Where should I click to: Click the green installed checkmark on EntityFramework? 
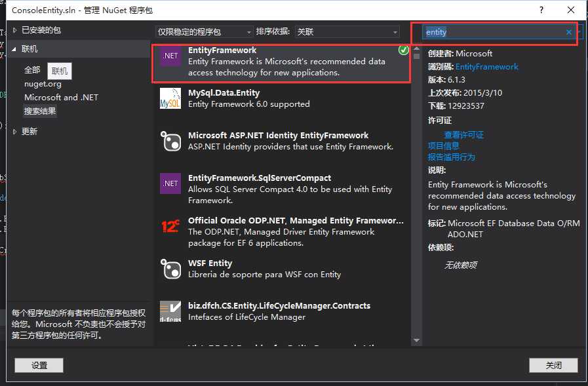[x=404, y=50]
